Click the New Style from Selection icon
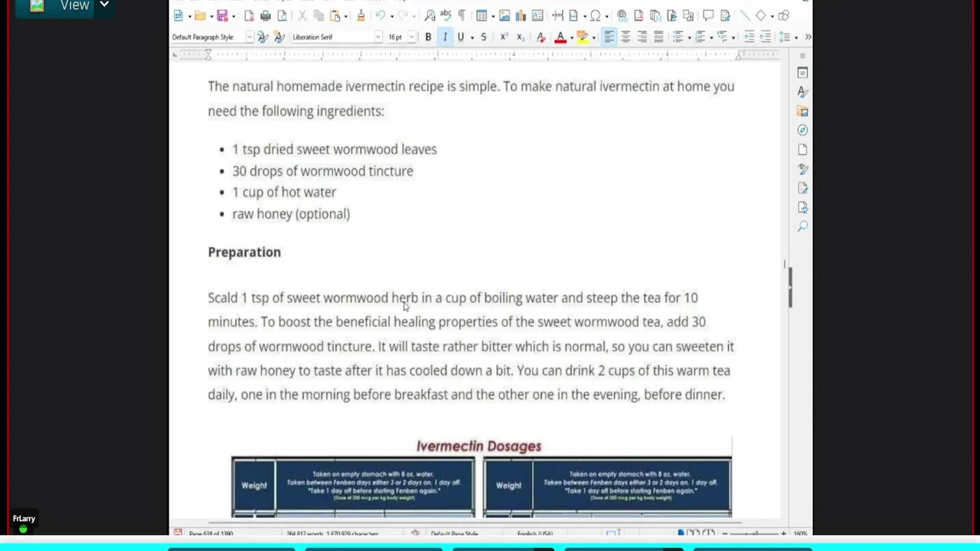 (x=279, y=37)
